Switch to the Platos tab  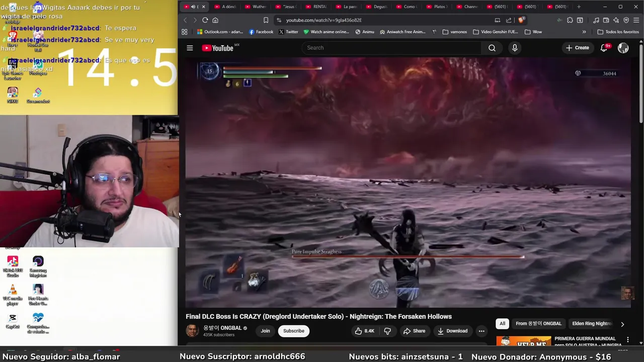437,7
